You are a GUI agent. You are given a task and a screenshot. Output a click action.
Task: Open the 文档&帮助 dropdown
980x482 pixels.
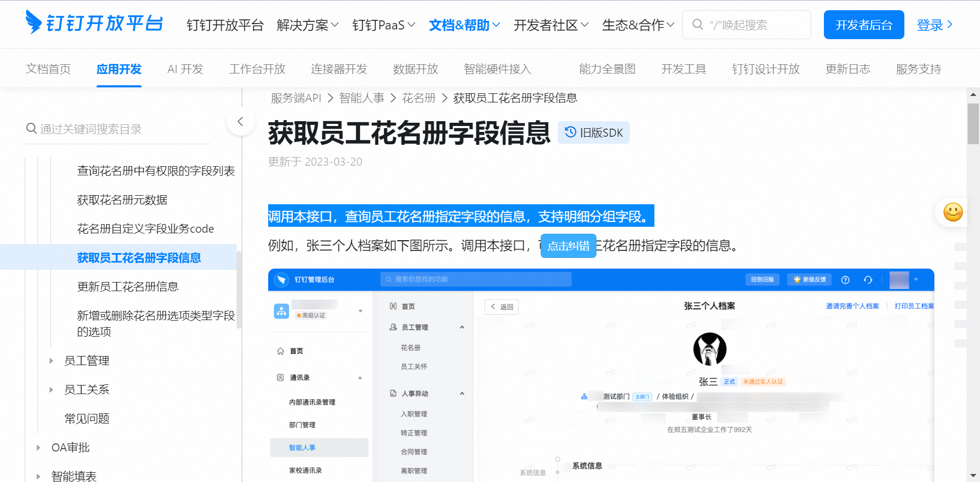pos(465,25)
